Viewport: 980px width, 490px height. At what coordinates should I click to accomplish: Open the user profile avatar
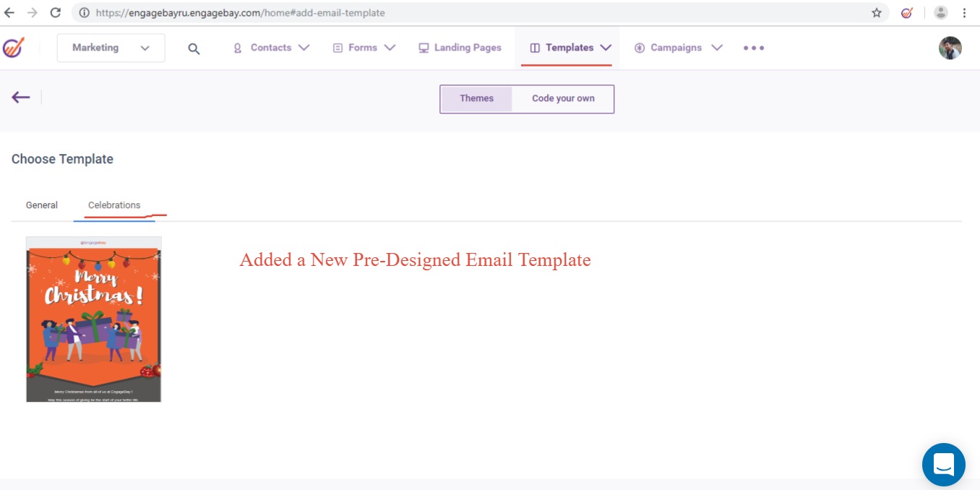coord(950,48)
